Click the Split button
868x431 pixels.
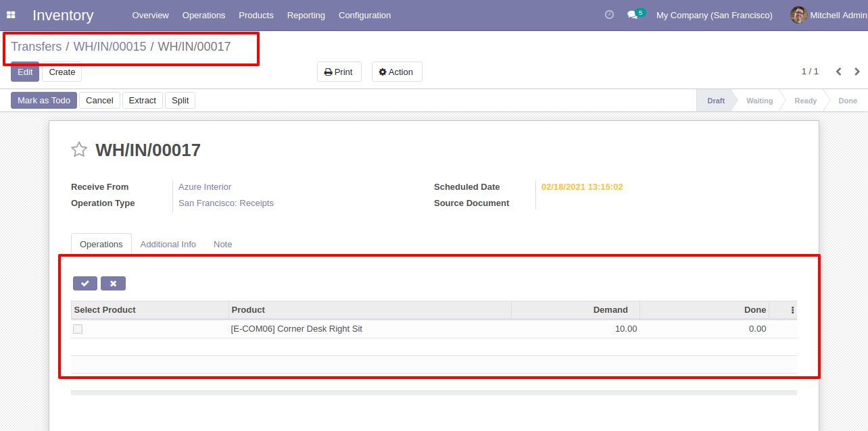click(180, 101)
